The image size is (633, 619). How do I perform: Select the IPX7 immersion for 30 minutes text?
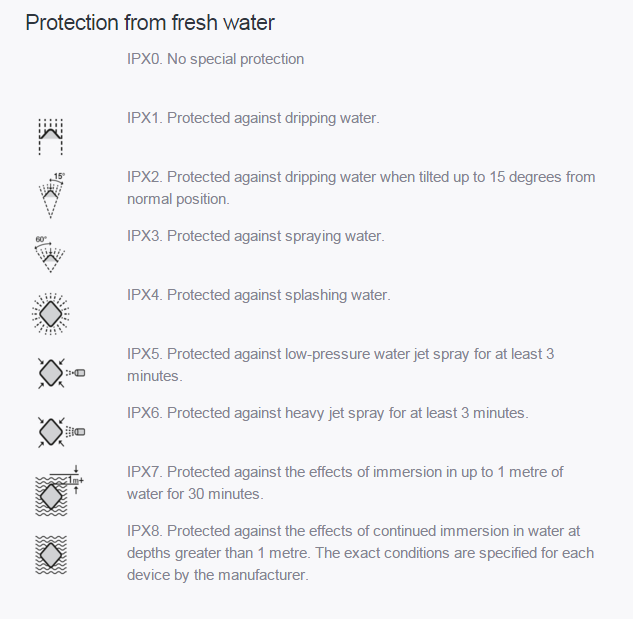[x=345, y=482]
